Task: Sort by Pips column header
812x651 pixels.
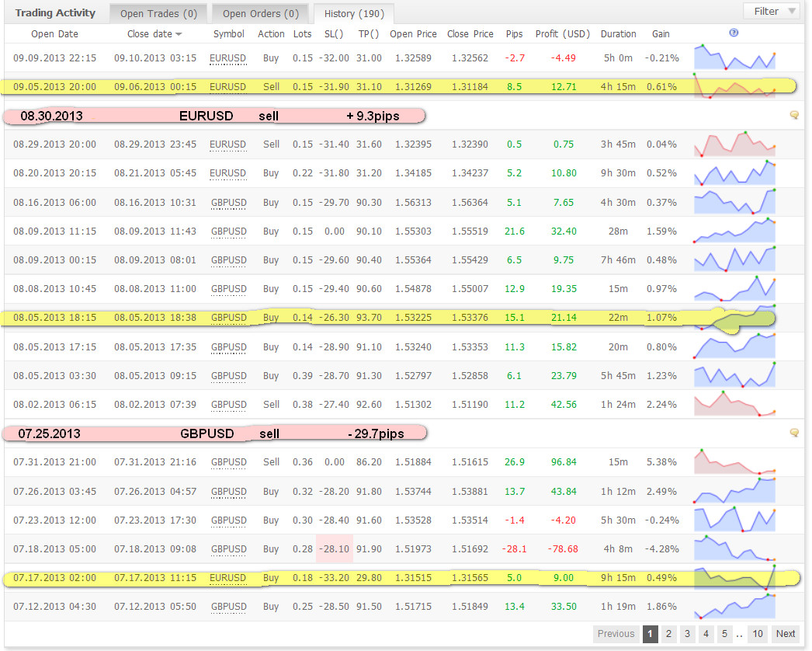Action: [x=514, y=34]
